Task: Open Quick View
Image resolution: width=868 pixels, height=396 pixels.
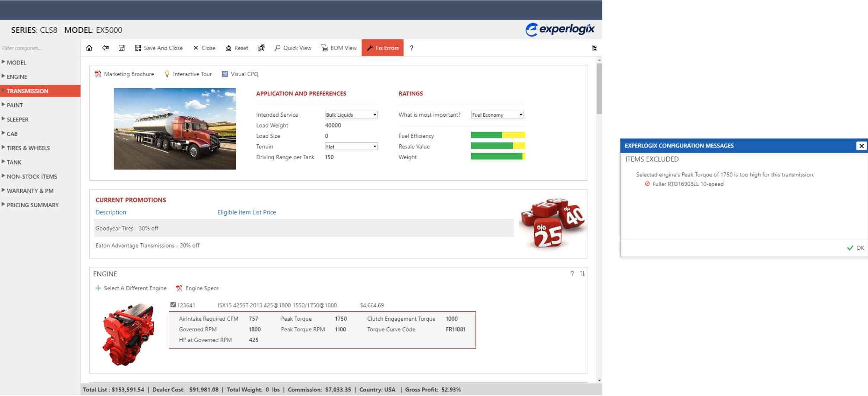Action: tap(293, 48)
